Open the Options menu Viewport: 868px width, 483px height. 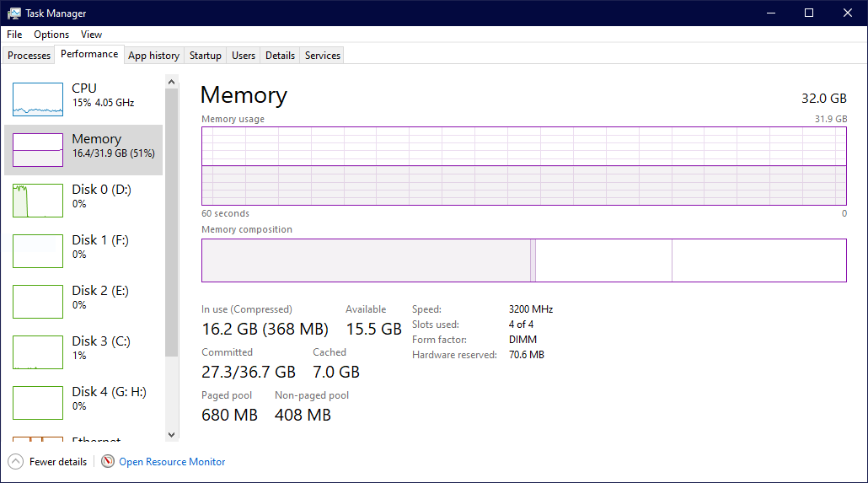[51, 35]
